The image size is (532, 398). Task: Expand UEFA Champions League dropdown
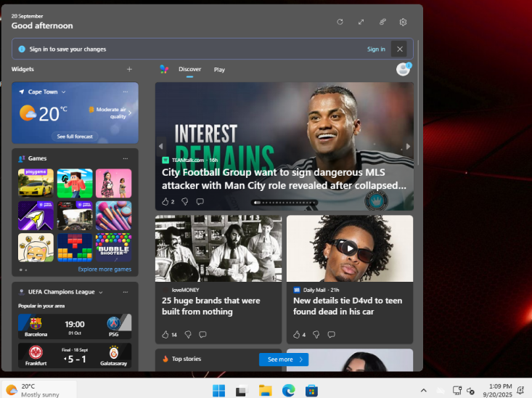click(x=101, y=293)
